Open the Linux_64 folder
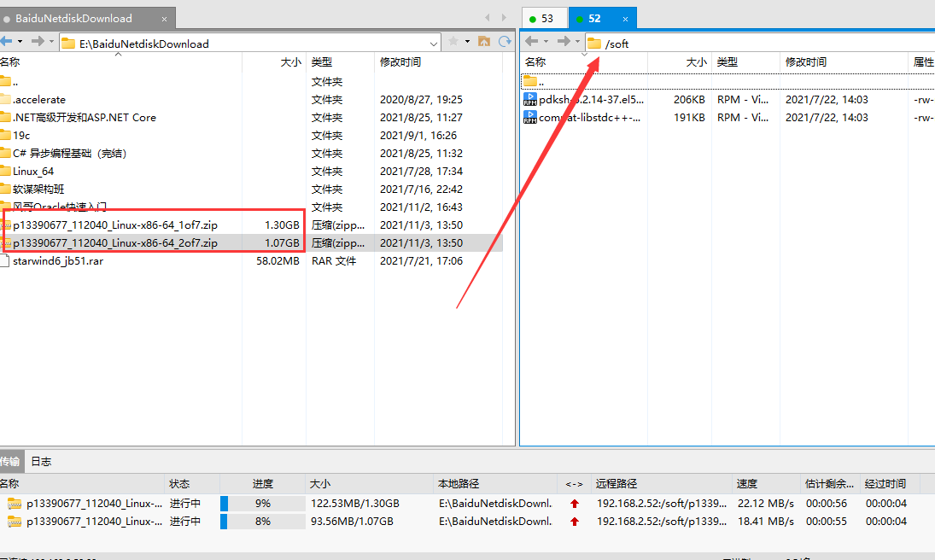The width and height of the screenshot is (935, 560). [33, 172]
